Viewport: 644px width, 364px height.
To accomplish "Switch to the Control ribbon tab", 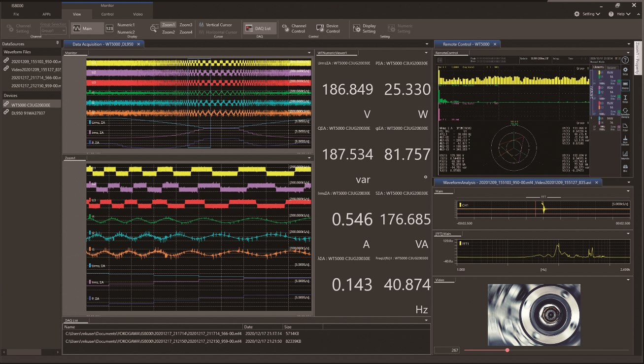I will pyautogui.click(x=107, y=14).
